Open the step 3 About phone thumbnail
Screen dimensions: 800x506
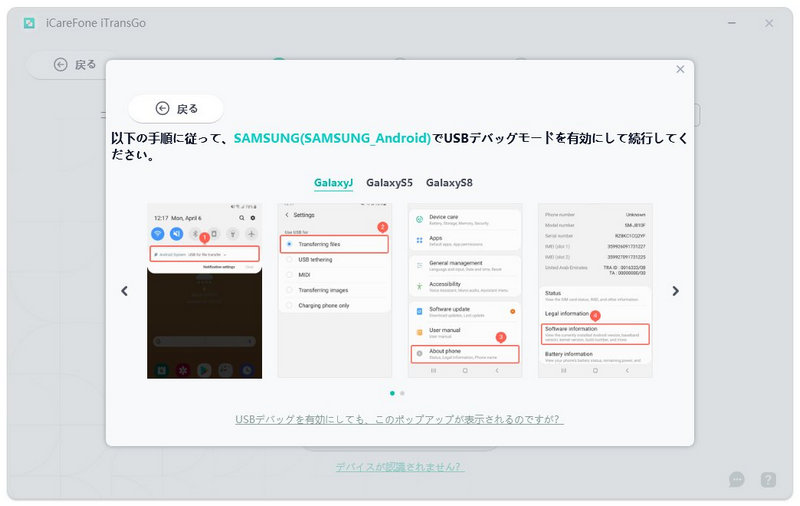(465, 291)
